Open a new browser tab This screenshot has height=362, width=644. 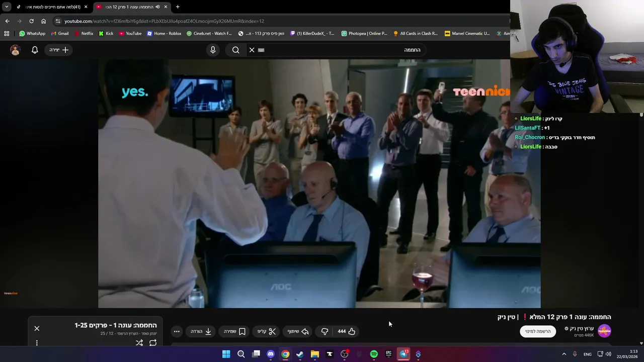[178, 7]
